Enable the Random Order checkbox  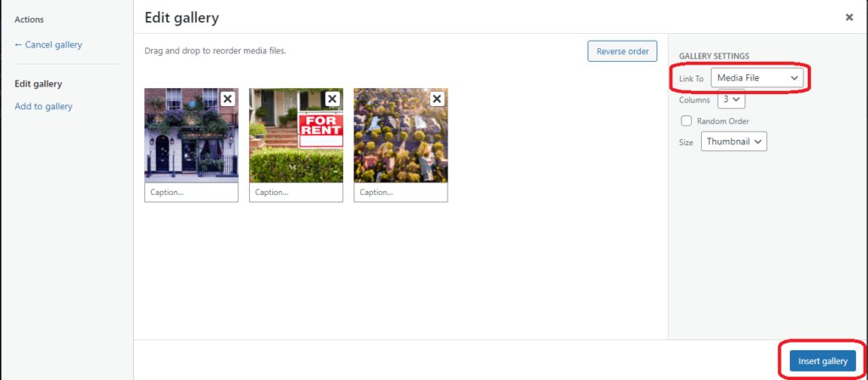point(687,120)
